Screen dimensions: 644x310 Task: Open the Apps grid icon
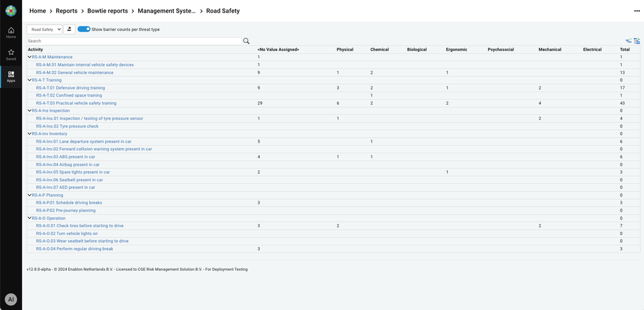[11, 76]
